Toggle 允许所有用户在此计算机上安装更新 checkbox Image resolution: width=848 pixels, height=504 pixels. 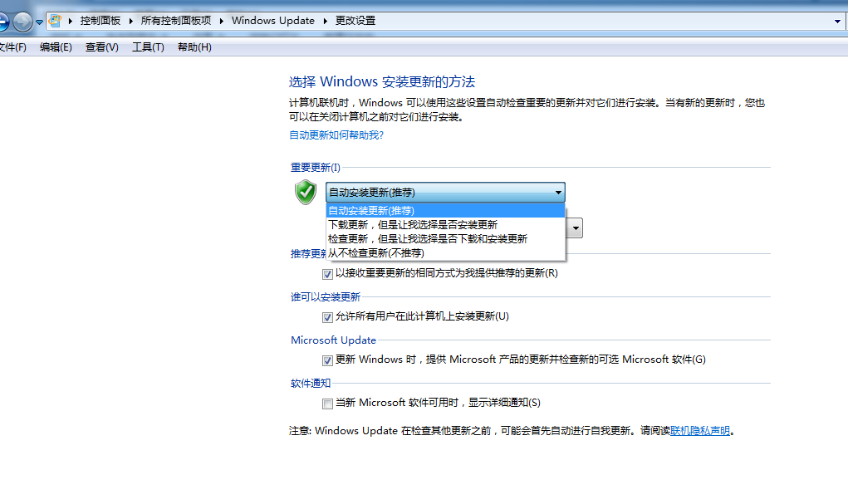click(327, 317)
